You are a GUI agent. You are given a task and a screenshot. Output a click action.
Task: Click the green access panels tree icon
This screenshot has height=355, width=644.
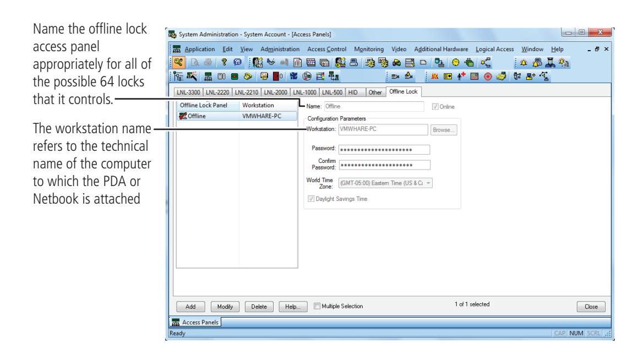click(208, 77)
